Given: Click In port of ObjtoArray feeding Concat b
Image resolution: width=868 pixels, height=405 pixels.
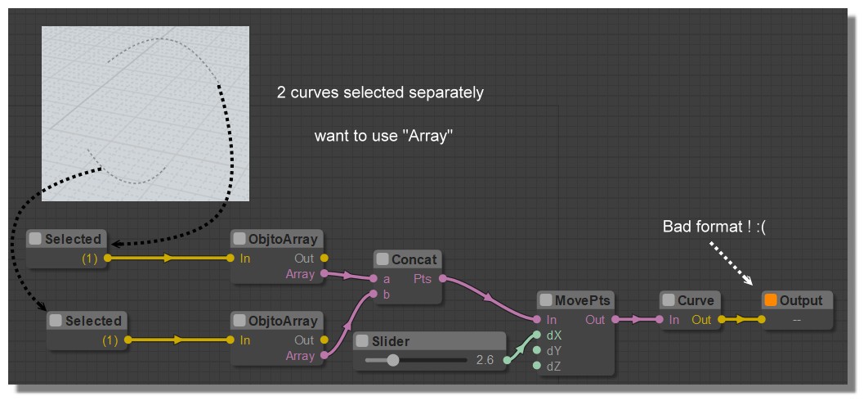Looking at the screenshot, I should [230, 340].
